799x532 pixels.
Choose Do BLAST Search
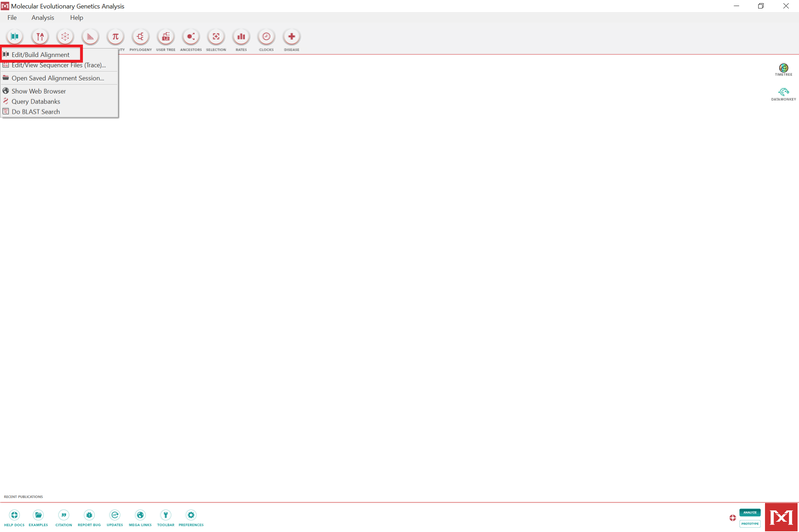[x=59, y=112]
